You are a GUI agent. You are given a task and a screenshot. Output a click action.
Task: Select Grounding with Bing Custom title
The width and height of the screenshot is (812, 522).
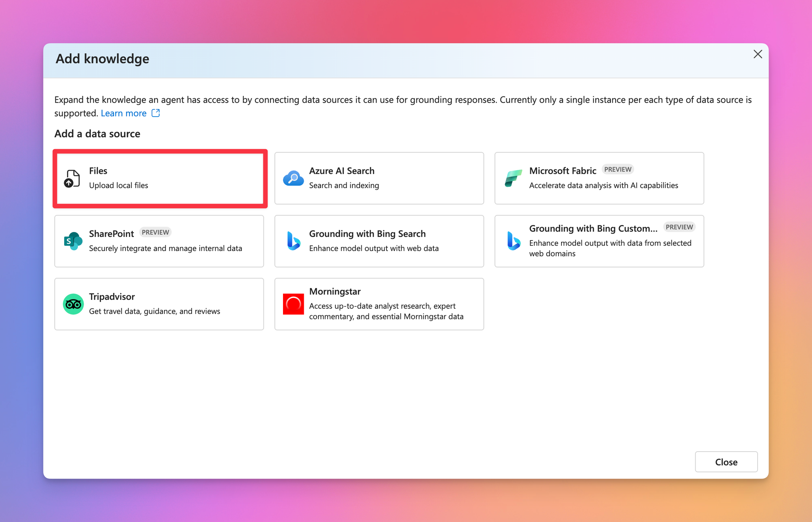(x=593, y=229)
